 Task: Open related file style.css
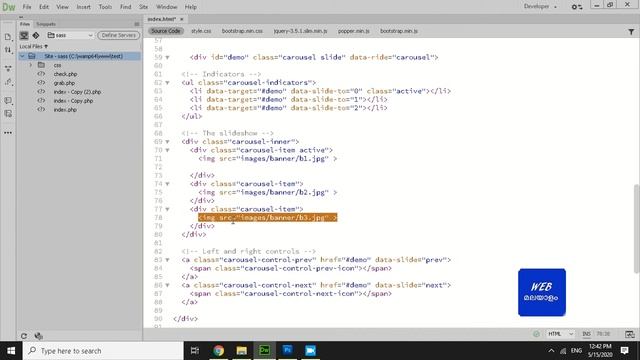click(201, 31)
